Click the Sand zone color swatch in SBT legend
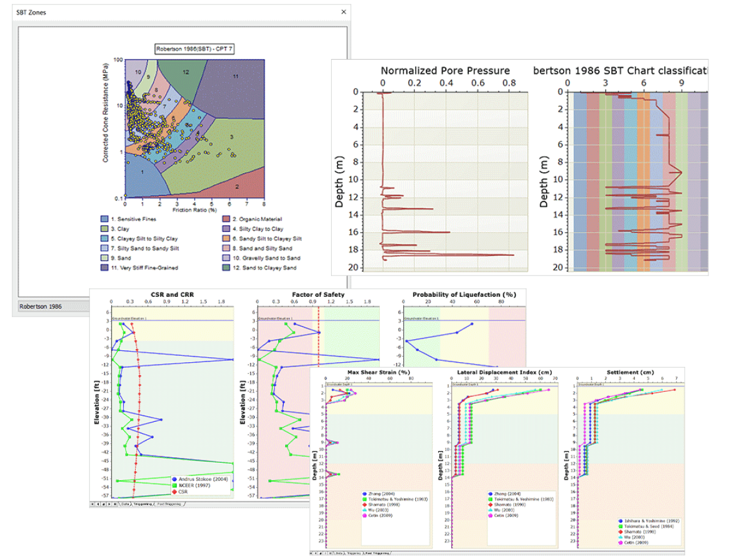 pos(105,257)
